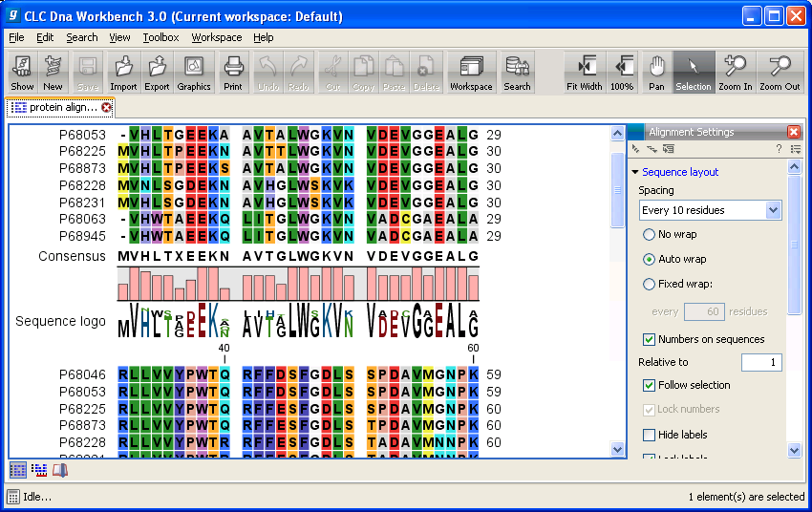Click the alignment table view icon with red bar
This screenshot has height=512, width=812.
39,470
